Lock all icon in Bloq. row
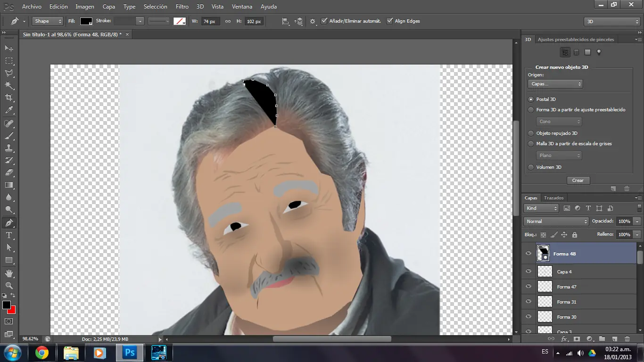 575,235
